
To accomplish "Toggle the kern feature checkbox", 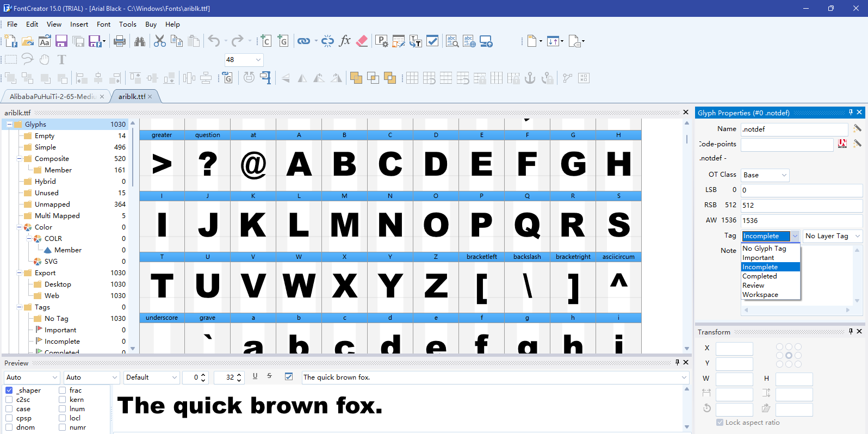I will tap(63, 399).
